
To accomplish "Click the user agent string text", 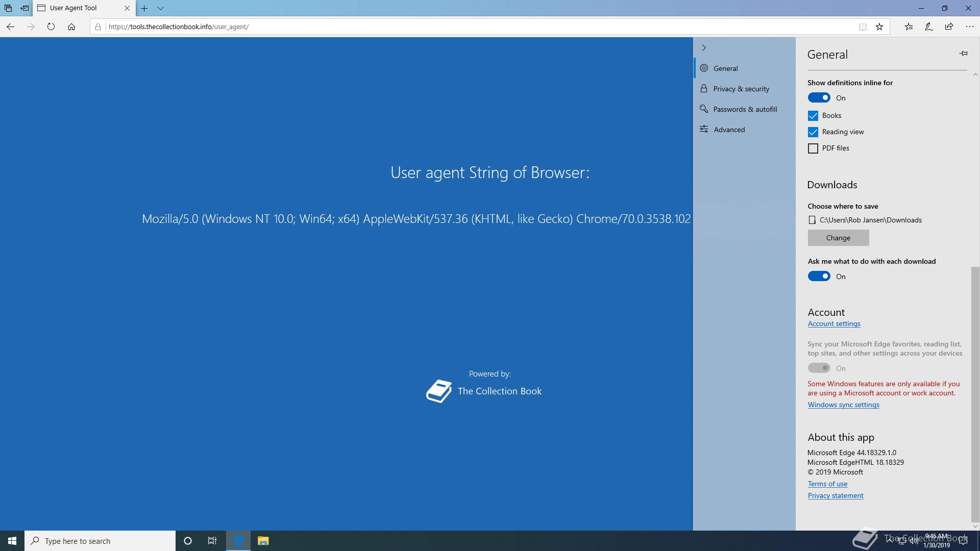I will (416, 219).
